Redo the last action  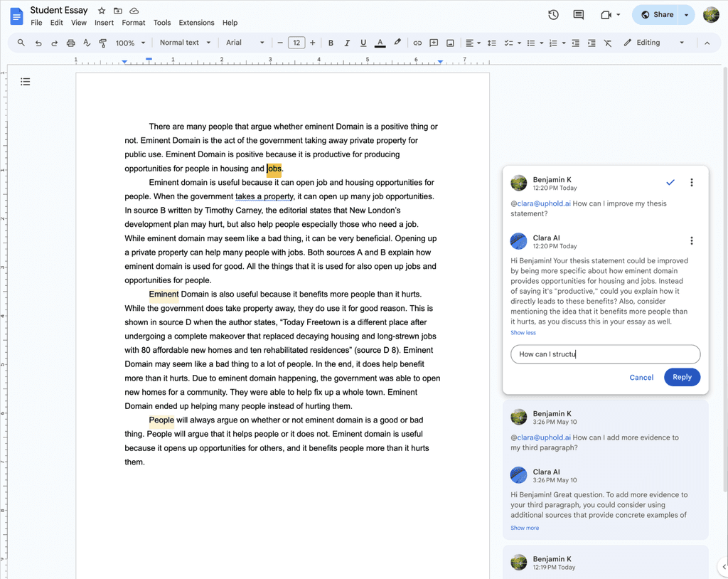(54, 43)
